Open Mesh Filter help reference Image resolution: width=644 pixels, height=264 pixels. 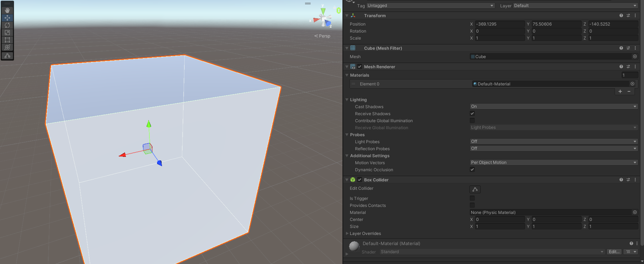621,48
